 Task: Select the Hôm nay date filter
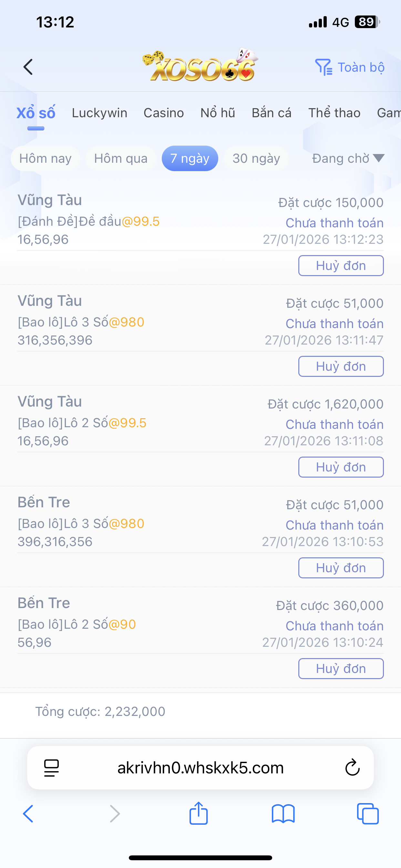coord(46,158)
